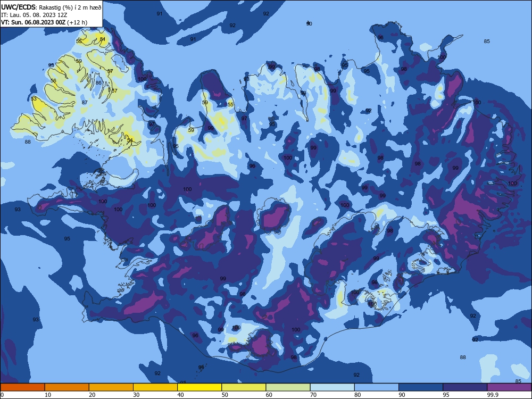This screenshot has width=532, height=399.
Task: Click the '30' color scale label
Action: (136, 395)
